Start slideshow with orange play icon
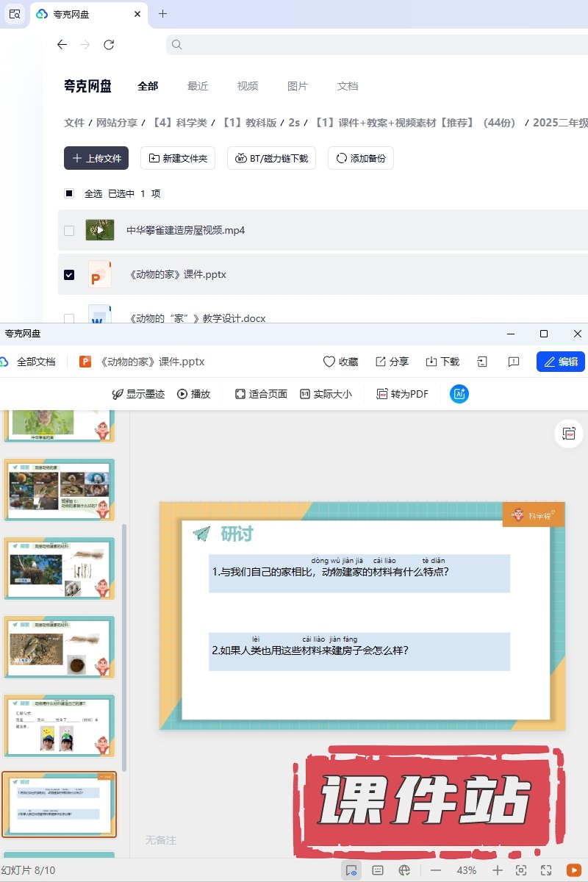This screenshot has width=588, height=882. click(573, 870)
